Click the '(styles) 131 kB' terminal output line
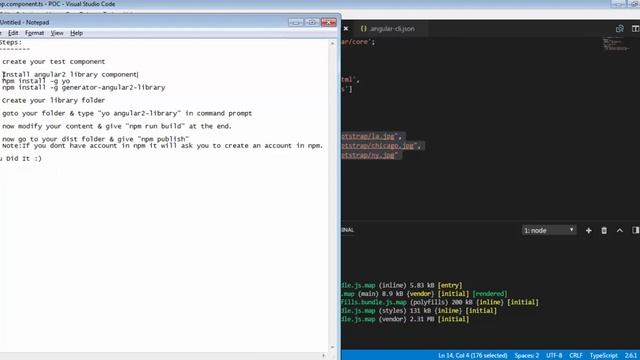The height and width of the screenshot is (360, 640). click(419, 311)
